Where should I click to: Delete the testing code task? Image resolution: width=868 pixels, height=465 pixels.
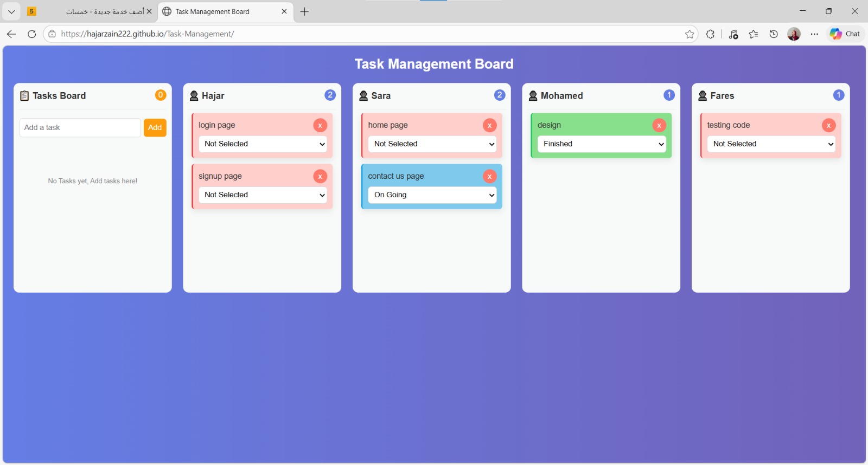[x=828, y=125]
